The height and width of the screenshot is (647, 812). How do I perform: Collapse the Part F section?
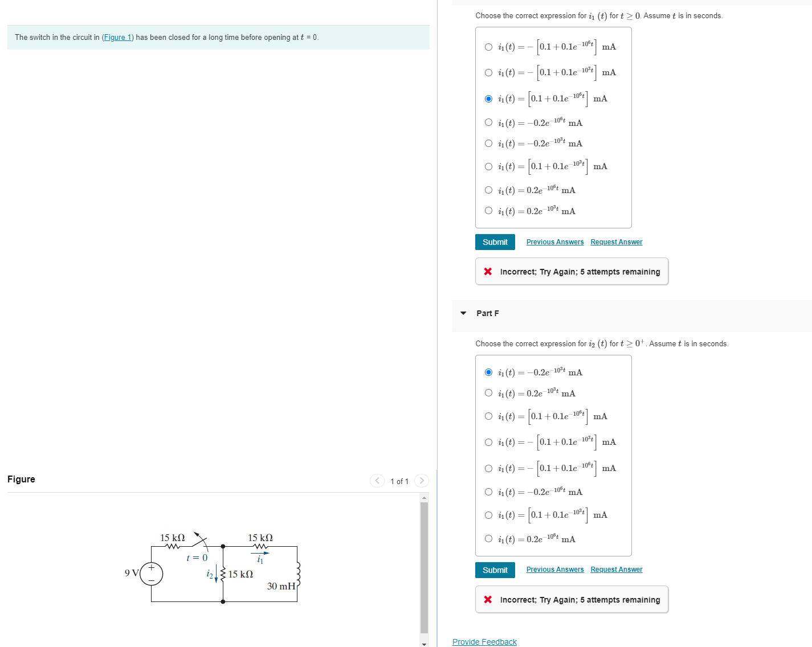point(463,313)
